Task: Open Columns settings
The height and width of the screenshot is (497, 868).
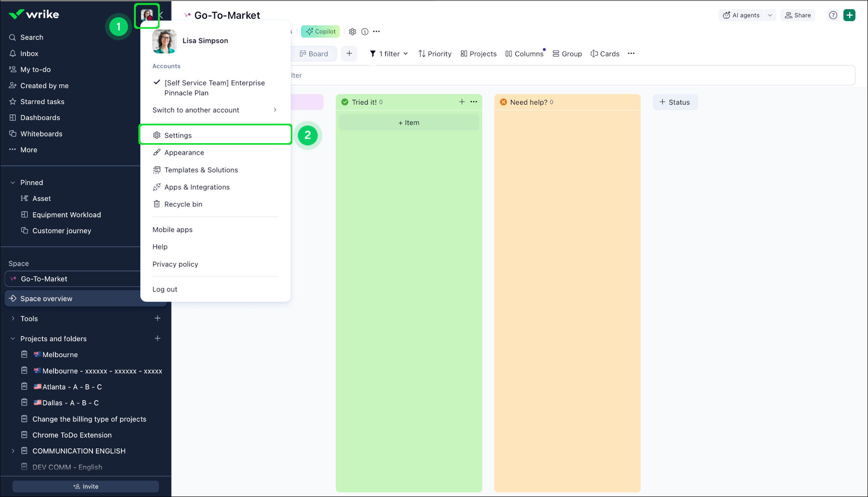Action: click(524, 54)
